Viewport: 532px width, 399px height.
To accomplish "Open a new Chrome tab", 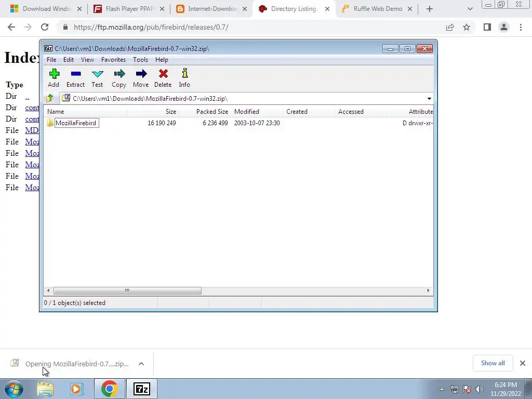I will point(430,9).
